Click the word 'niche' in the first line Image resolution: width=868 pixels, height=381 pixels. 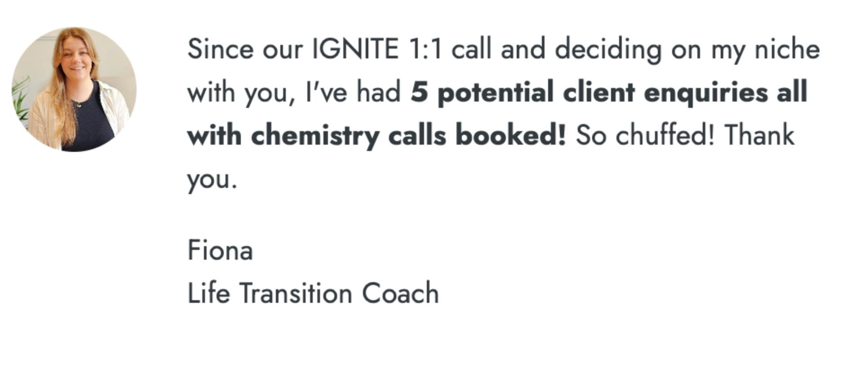pos(787,49)
